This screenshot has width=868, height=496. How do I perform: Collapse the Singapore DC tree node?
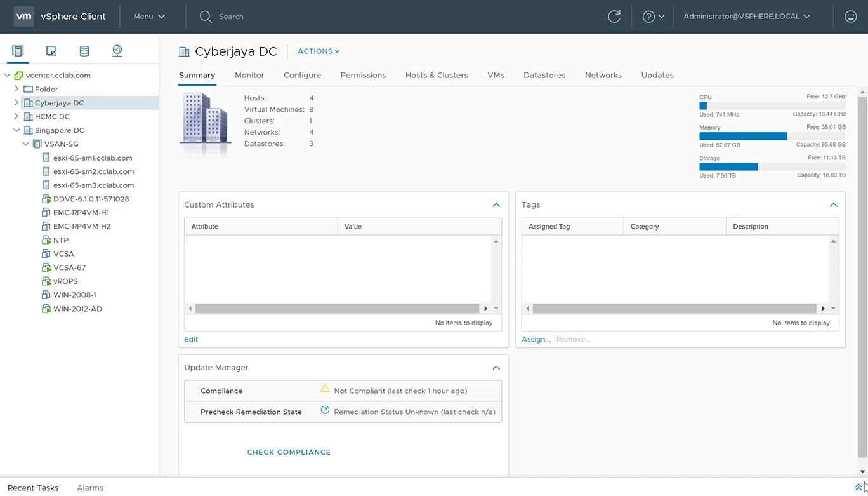click(x=16, y=130)
